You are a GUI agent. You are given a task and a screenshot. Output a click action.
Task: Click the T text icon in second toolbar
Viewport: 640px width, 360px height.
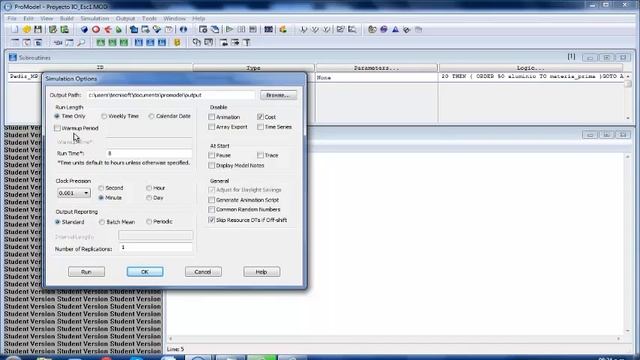(x=247, y=42)
